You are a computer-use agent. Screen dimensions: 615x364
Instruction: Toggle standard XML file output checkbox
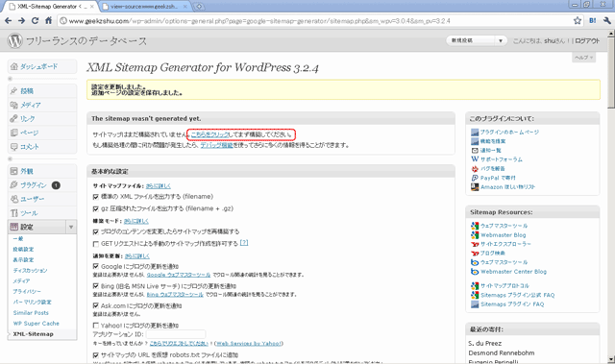[x=96, y=197]
